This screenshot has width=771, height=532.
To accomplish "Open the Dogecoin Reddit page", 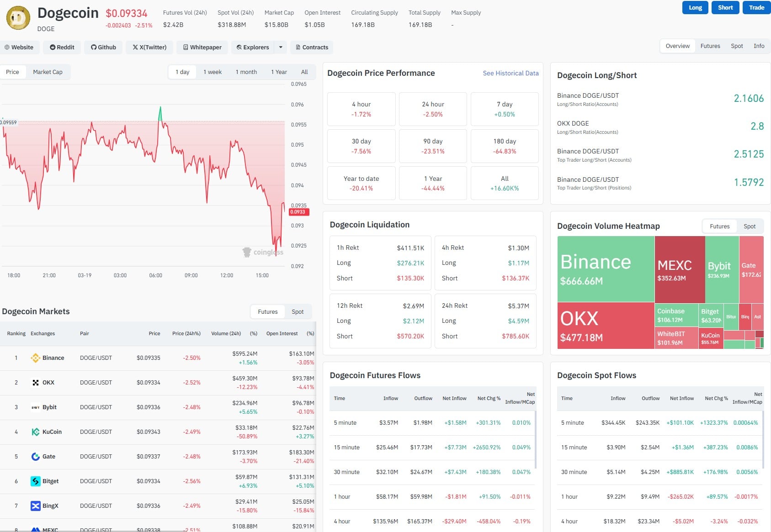I will point(61,47).
